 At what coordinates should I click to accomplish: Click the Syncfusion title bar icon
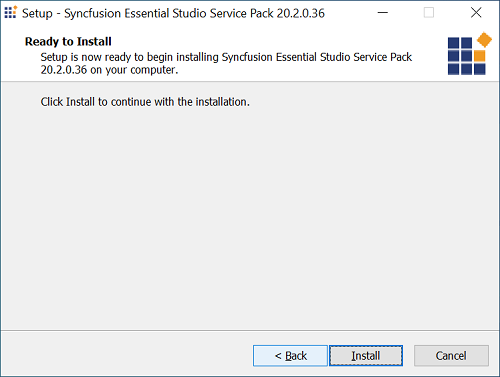click(x=10, y=12)
